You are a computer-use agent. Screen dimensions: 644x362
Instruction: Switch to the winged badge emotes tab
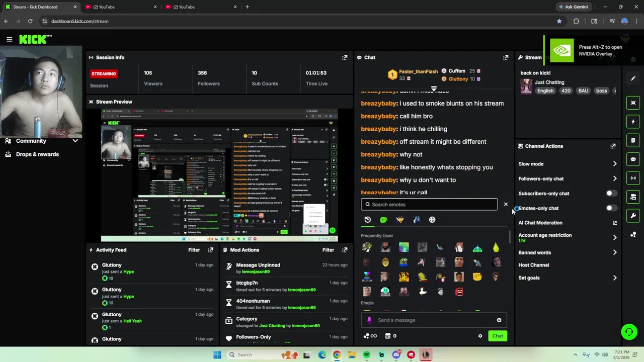[x=400, y=220]
